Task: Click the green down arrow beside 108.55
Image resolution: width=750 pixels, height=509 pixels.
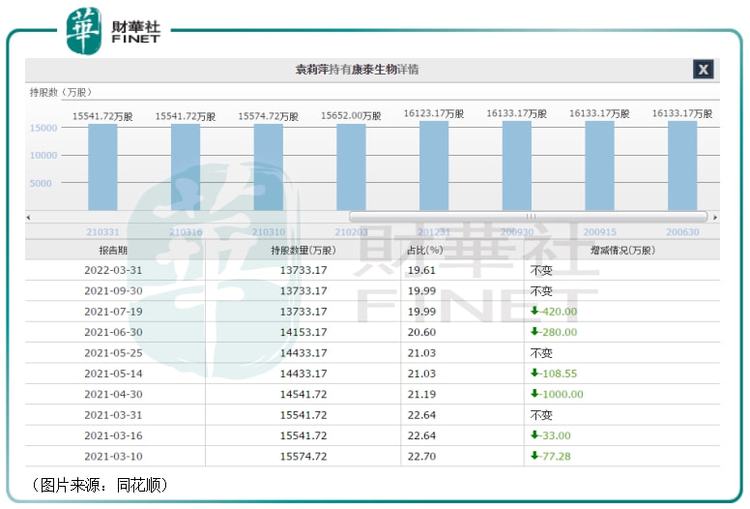Action: tap(535, 373)
